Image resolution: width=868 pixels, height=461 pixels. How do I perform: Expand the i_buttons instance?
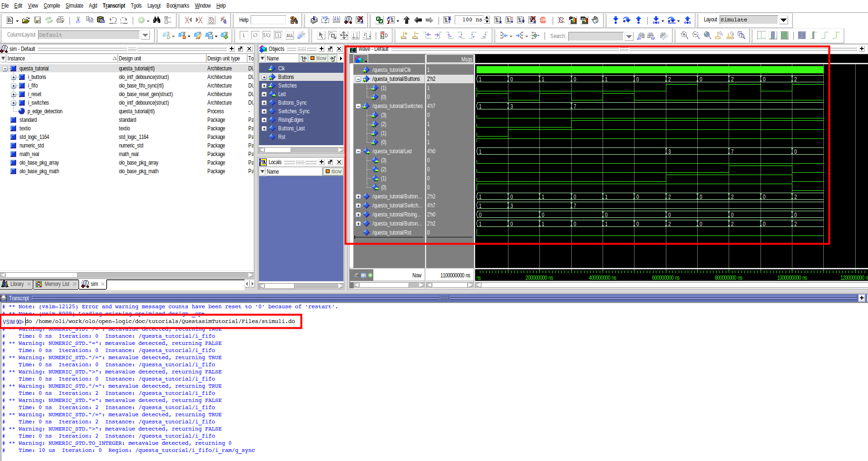click(x=14, y=77)
